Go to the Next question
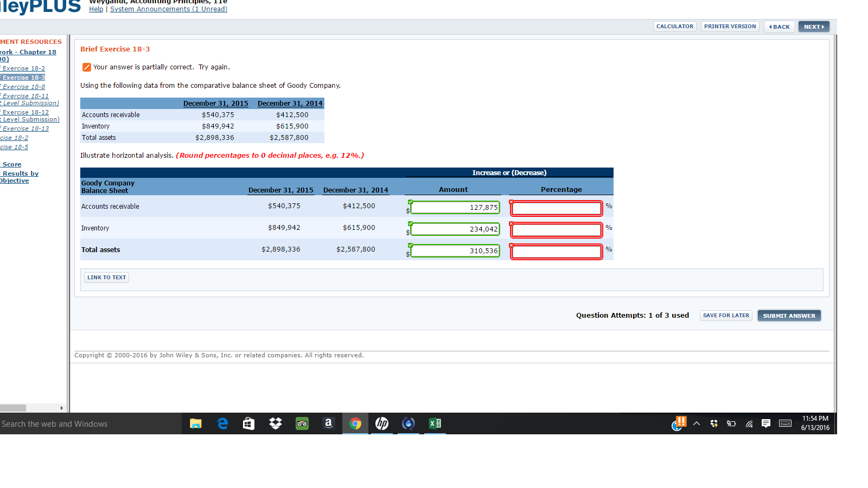The image size is (868, 488). (814, 27)
